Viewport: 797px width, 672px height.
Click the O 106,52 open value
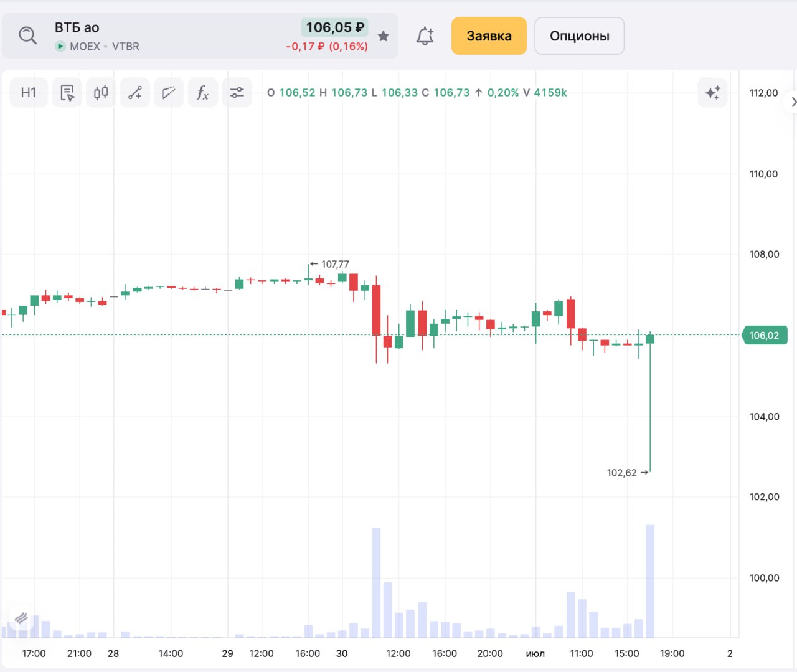pos(291,93)
